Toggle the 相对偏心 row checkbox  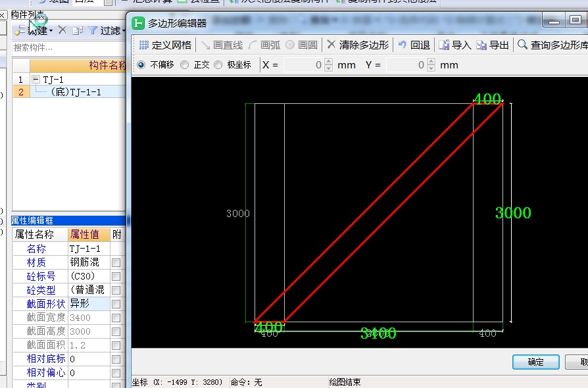[116, 373]
